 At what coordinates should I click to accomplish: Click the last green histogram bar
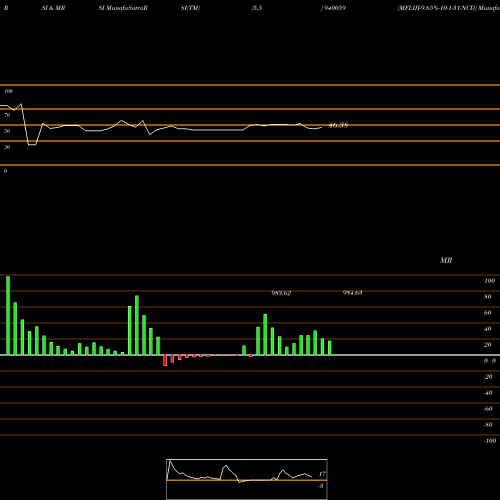[330, 348]
